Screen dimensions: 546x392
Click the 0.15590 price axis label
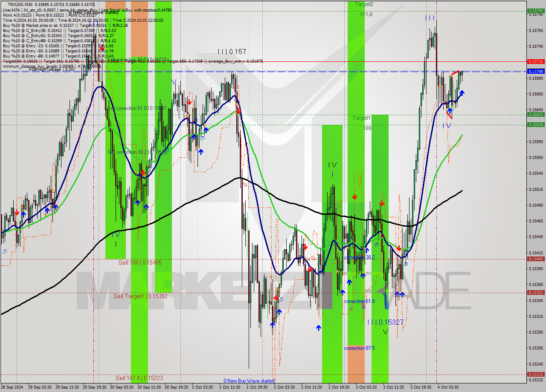536,141
